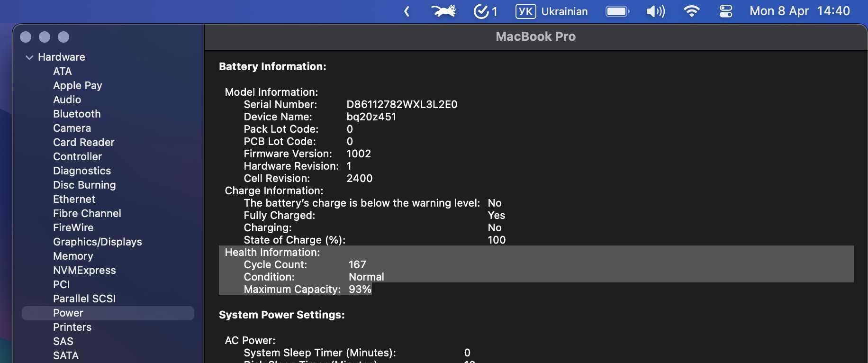Screen dimensions: 868x363
Task: Open the sound volume menu icon
Action: pos(656,11)
